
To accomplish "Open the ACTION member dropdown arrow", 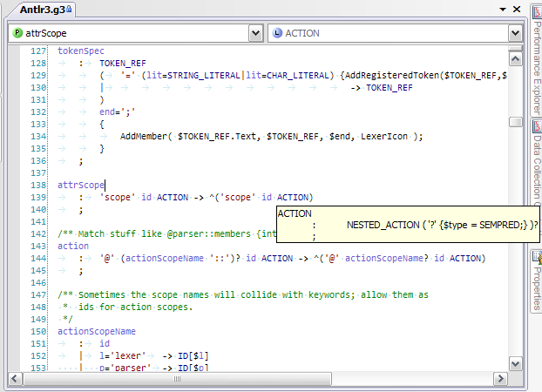I will point(515,33).
